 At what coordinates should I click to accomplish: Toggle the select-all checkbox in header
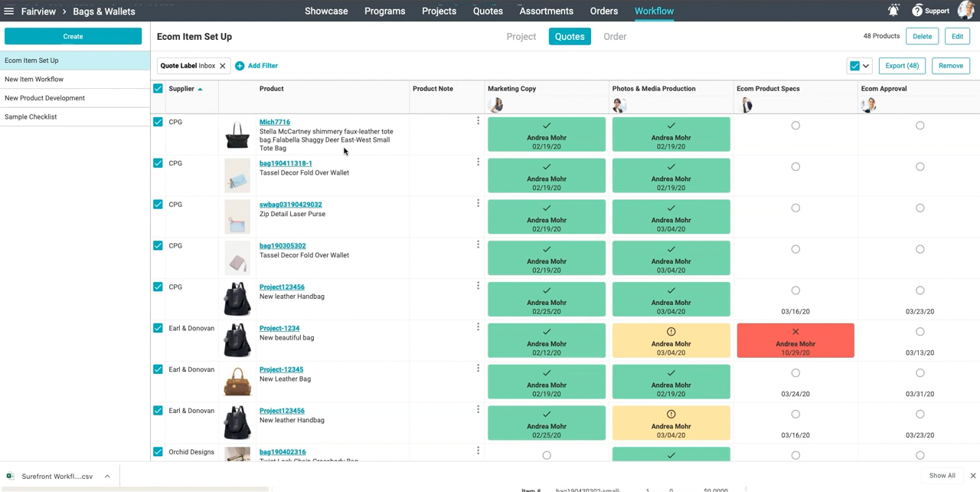pos(158,89)
